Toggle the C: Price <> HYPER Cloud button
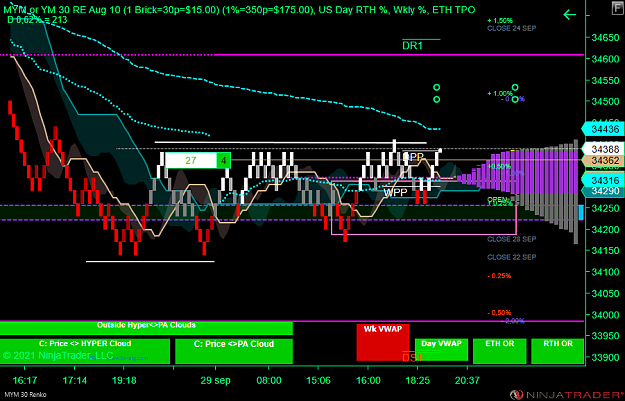Viewport: 625px width, 401px height. click(x=85, y=351)
